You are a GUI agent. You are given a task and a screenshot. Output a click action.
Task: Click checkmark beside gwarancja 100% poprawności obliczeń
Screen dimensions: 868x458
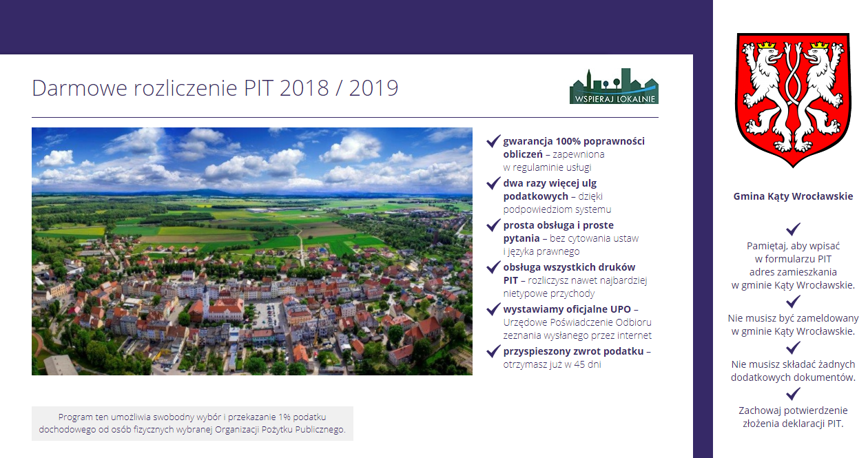[x=493, y=141]
